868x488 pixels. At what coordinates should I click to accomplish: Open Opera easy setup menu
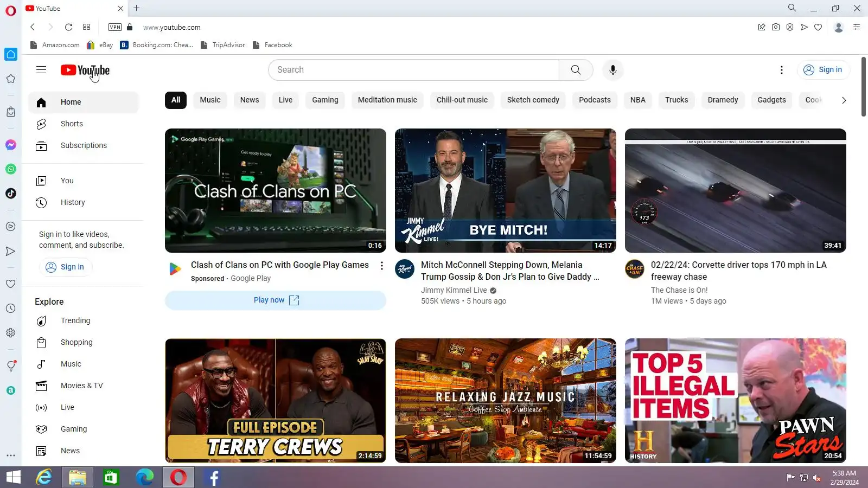point(857,27)
